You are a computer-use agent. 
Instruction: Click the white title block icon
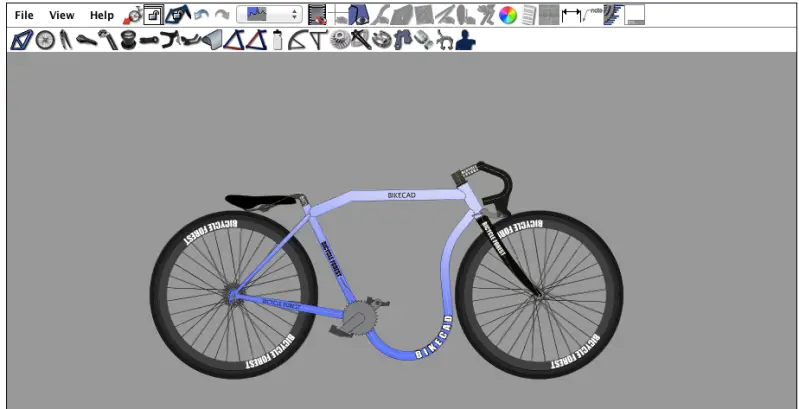click(634, 15)
